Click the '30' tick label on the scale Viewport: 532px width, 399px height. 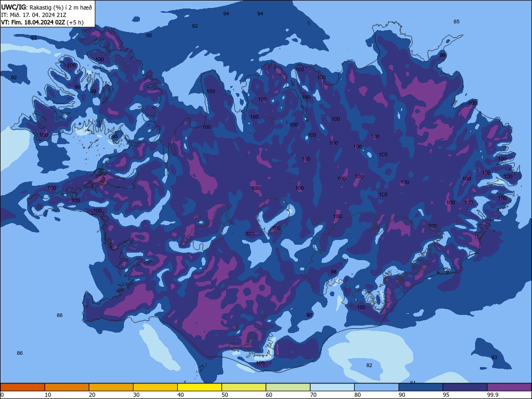click(x=136, y=395)
